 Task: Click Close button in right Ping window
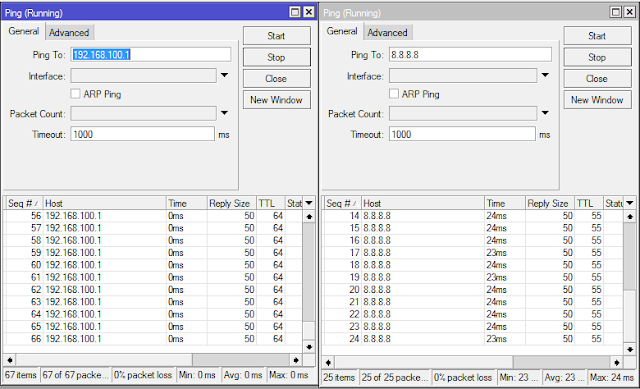[597, 78]
